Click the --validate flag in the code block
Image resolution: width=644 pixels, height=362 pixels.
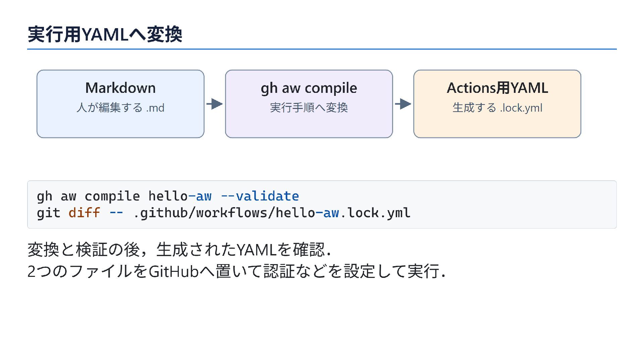(x=260, y=196)
